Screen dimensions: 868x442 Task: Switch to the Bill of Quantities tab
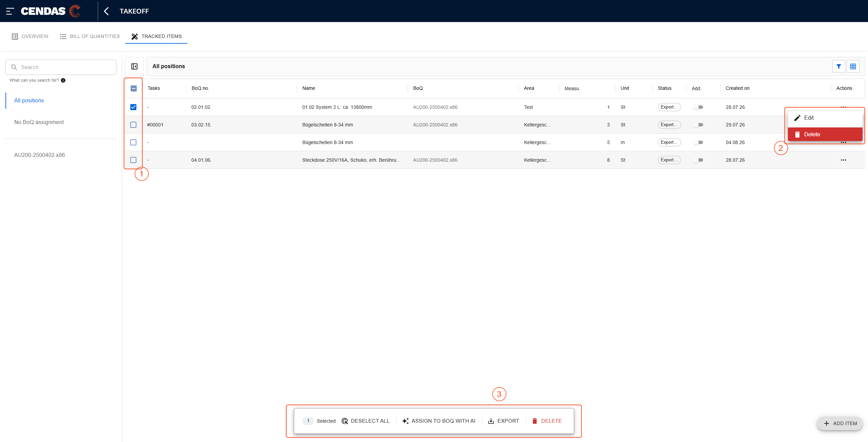point(90,36)
